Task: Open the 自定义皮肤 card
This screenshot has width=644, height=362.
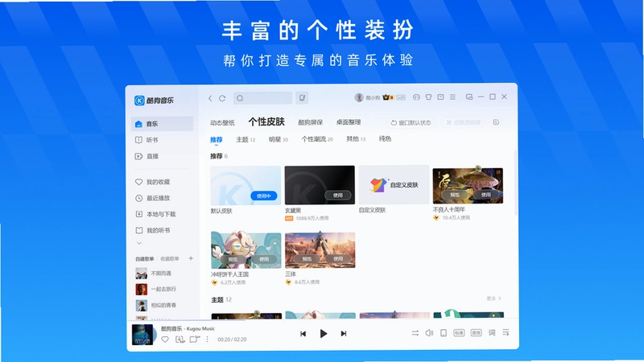Action: [394, 185]
